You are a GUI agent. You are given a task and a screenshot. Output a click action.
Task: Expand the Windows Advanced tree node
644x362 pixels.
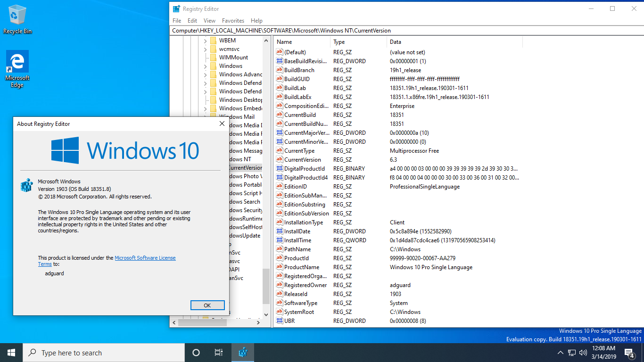click(x=205, y=74)
